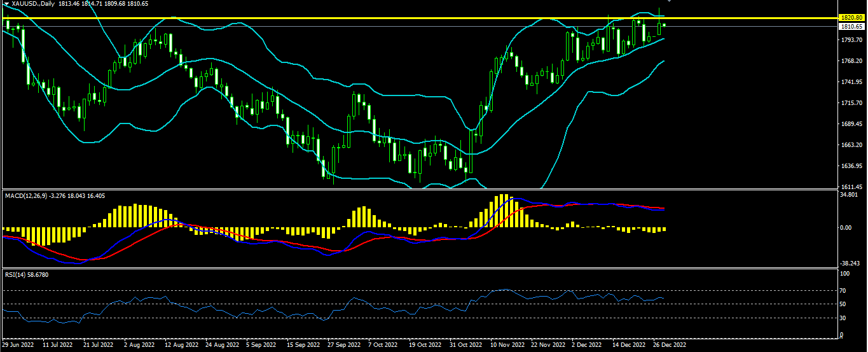The height and width of the screenshot is (352, 868).
Task: Click the RSI 30 level label
Action: click(844, 318)
